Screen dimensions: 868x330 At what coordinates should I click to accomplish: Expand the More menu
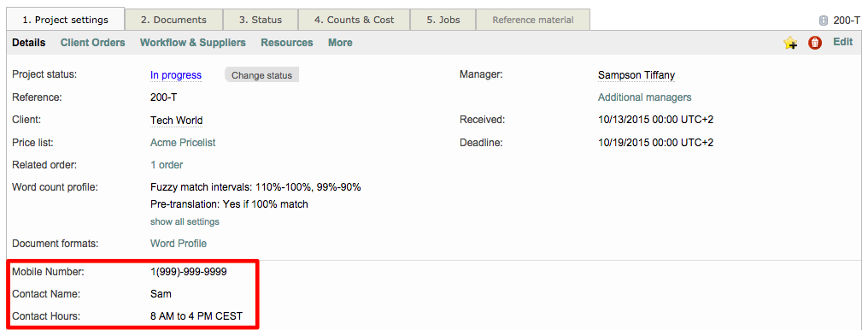[340, 43]
